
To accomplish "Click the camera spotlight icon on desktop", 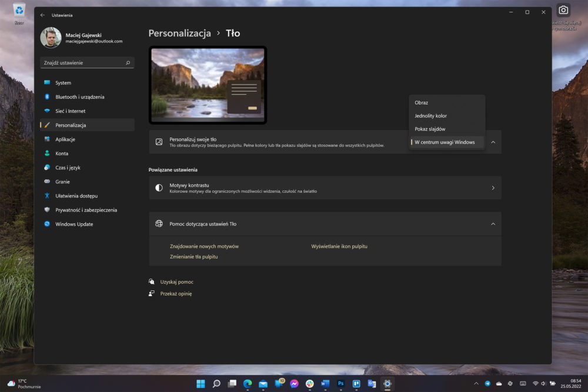I will 563,10.
